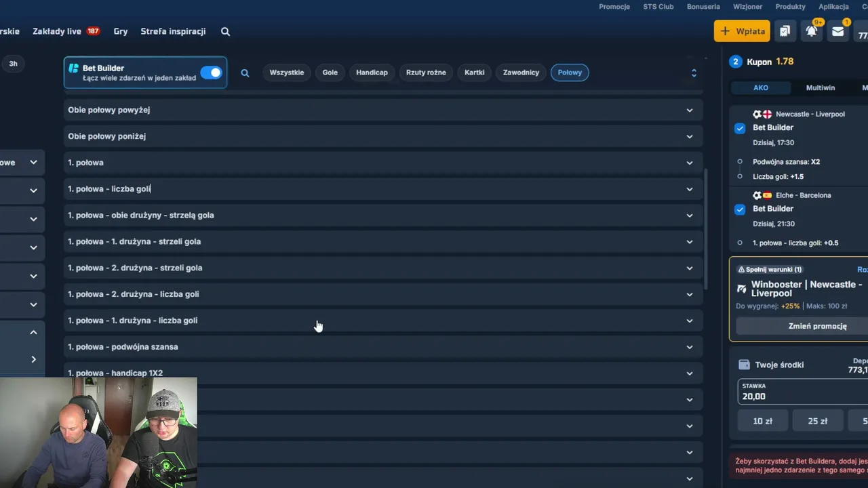
Task: Click the streamer webcam overlay
Action: pyautogui.click(x=98, y=432)
